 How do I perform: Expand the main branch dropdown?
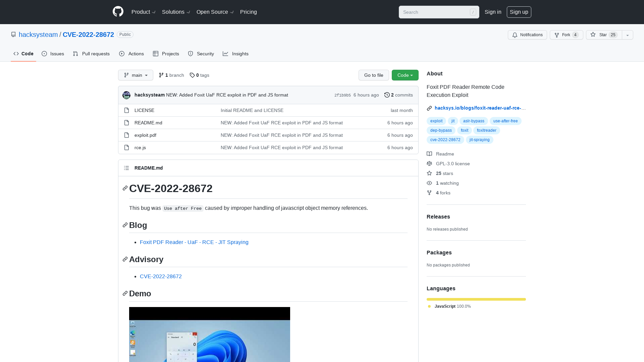click(136, 75)
